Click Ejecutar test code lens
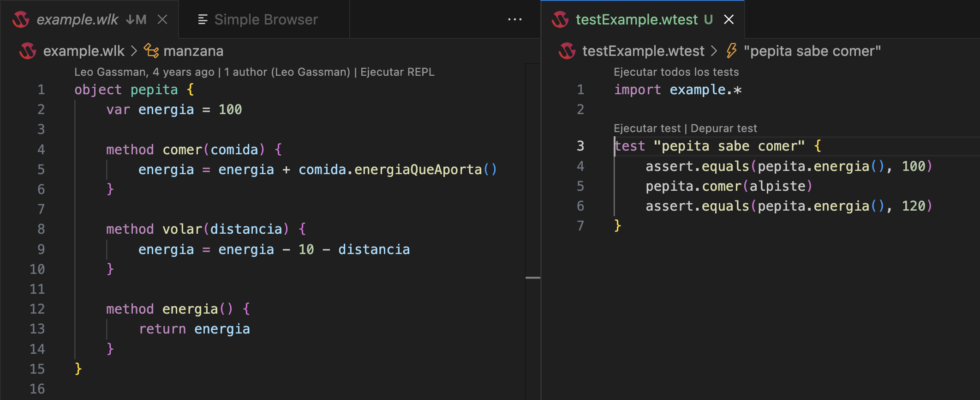This screenshot has width=980, height=400. pyautogui.click(x=647, y=128)
